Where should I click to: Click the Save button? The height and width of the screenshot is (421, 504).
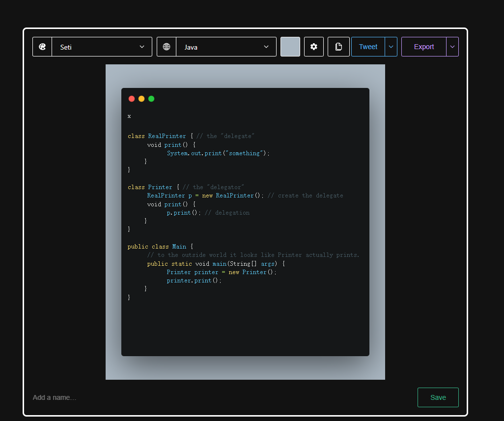438,397
